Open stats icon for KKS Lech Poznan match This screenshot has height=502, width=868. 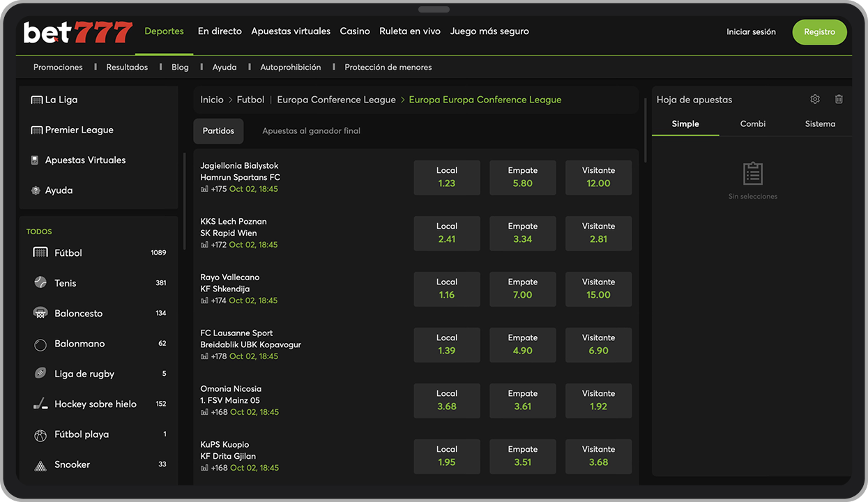pos(204,245)
